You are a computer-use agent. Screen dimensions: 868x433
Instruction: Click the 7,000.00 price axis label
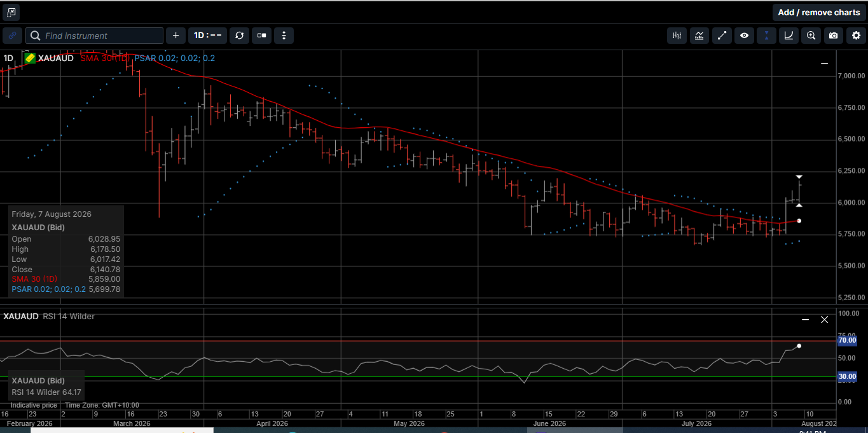(852, 76)
